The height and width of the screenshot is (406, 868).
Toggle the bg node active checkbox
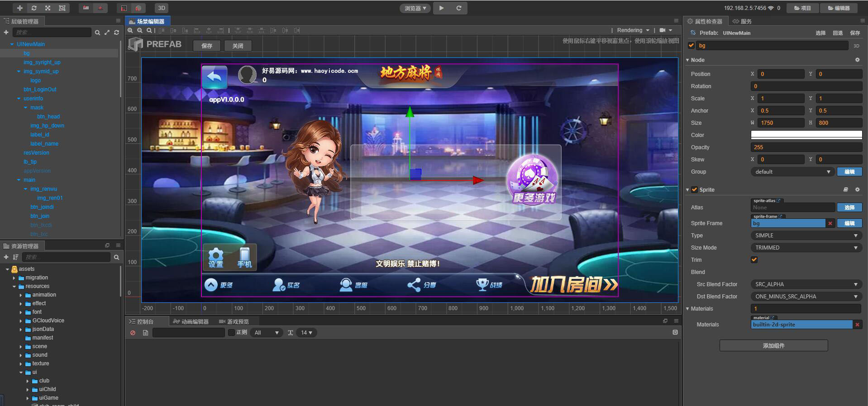pos(691,45)
